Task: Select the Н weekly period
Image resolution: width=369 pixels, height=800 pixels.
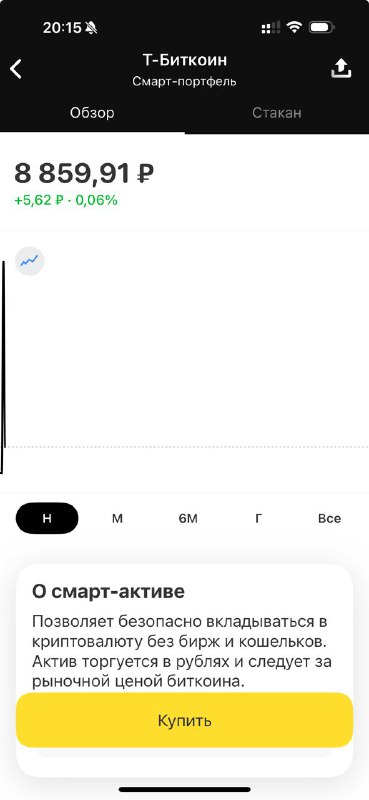Action: (47, 518)
